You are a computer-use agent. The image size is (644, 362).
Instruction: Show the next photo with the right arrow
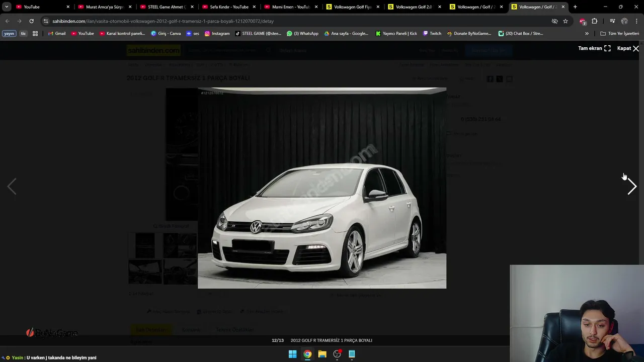(632, 187)
